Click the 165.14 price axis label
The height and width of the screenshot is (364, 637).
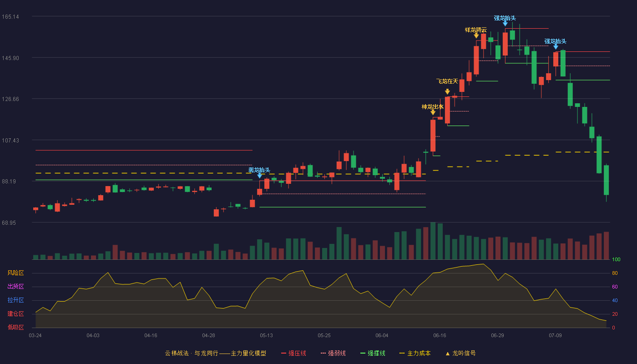[10, 17]
